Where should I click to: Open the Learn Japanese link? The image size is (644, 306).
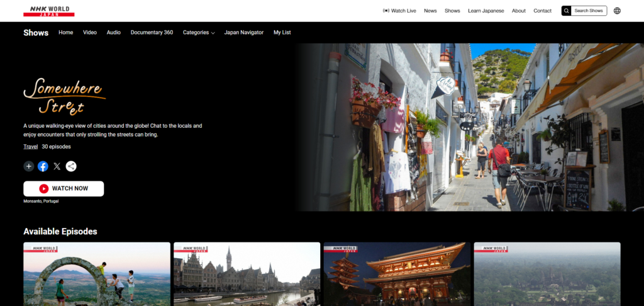[486, 11]
